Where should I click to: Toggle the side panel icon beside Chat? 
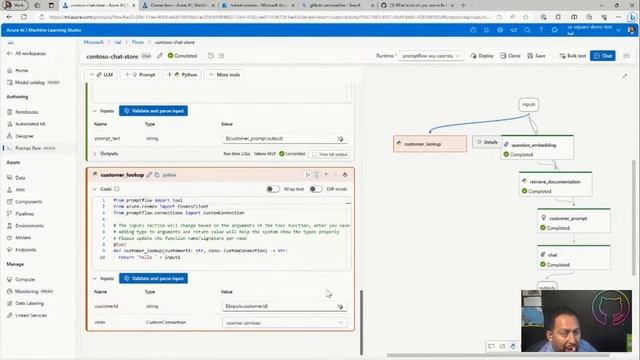pos(627,56)
